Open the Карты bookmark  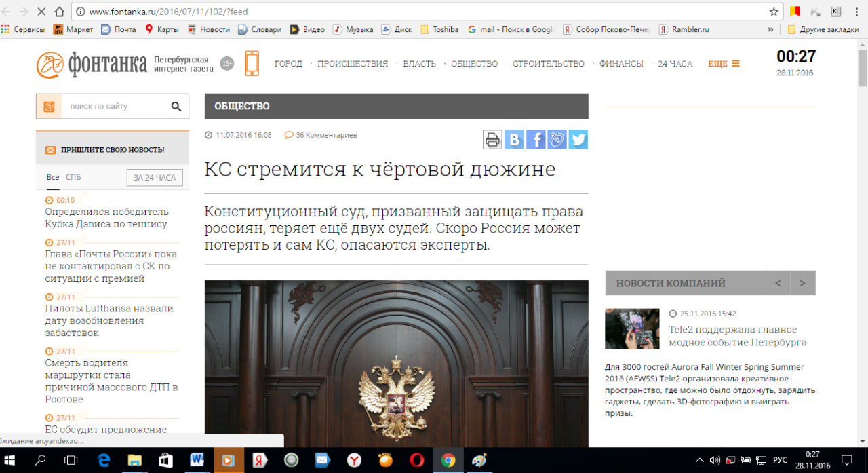[x=161, y=29]
